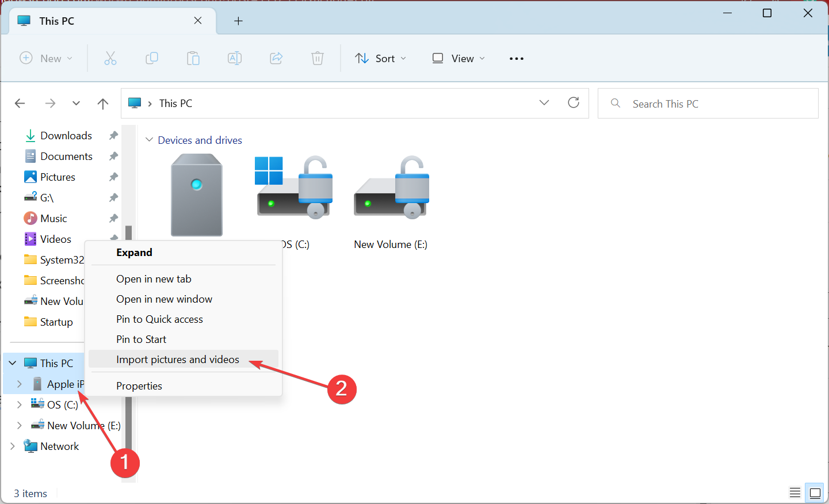Select Documents in the navigation pane

(66, 156)
